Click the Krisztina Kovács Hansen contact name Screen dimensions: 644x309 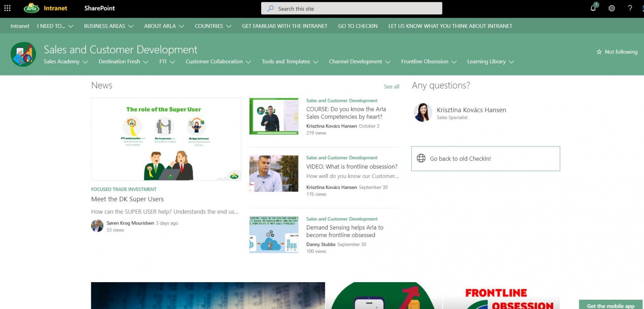[471, 110]
